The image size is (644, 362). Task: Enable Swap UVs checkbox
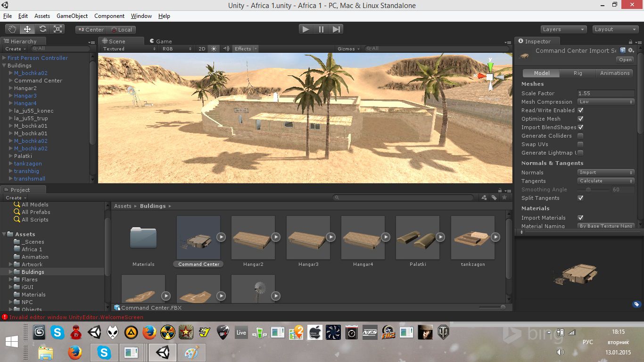point(580,144)
